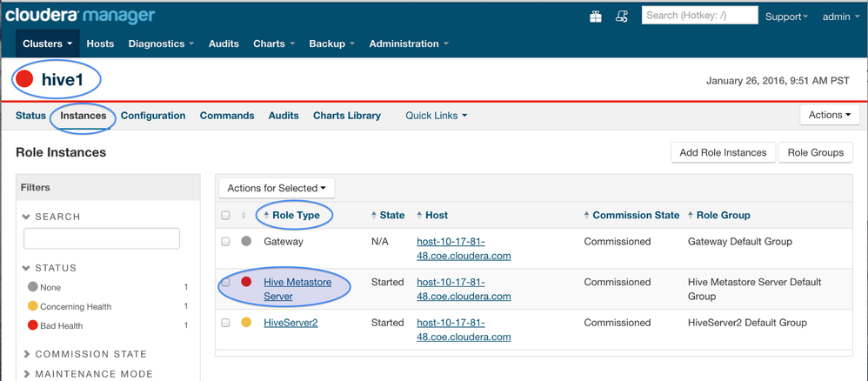Sort by status icon column header
Image resolution: width=868 pixels, height=381 pixels.
244,216
